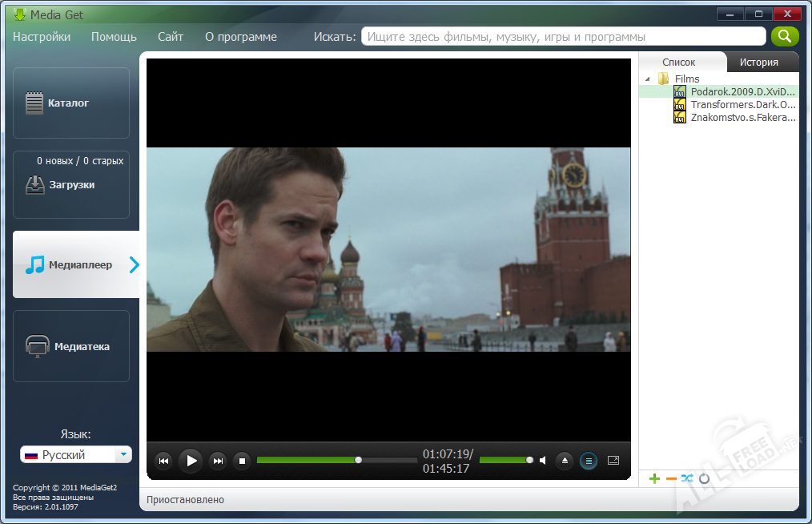Mute the speaker volume icon
812x524 pixels.
point(543,461)
